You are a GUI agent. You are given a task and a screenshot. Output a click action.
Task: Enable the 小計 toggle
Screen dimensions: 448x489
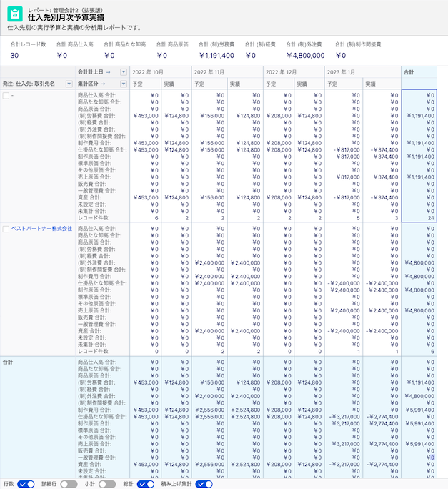(107, 484)
